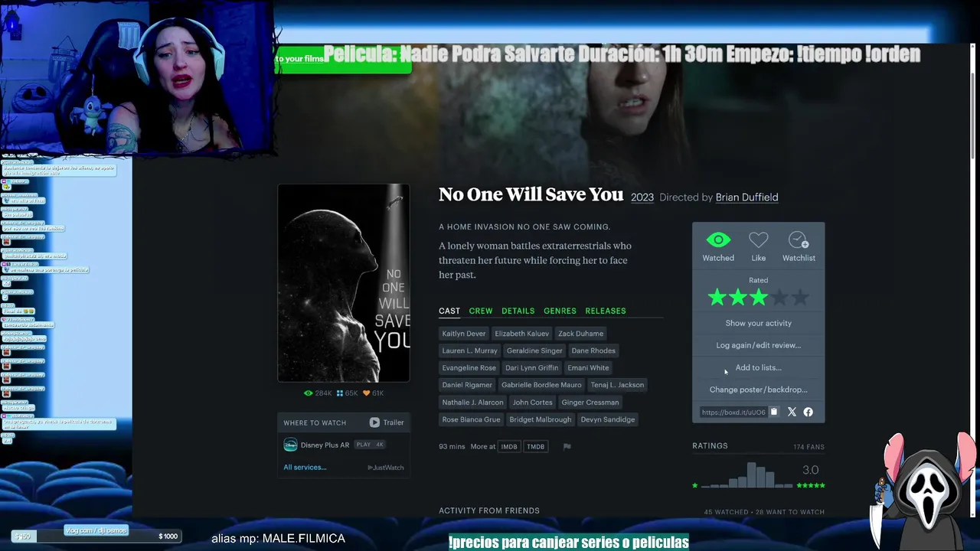Open Add to lists option
Viewport: 980px width, 551px height.
point(759,367)
